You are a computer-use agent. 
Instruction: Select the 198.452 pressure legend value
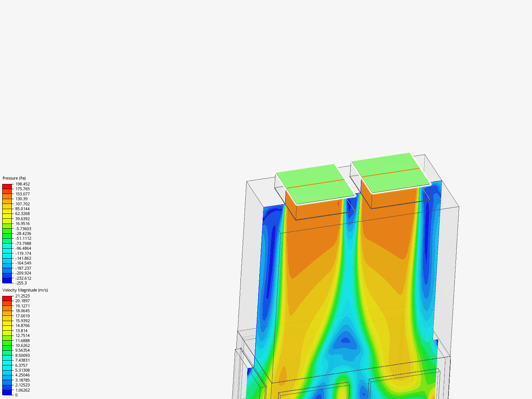click(x=23, y=184)
